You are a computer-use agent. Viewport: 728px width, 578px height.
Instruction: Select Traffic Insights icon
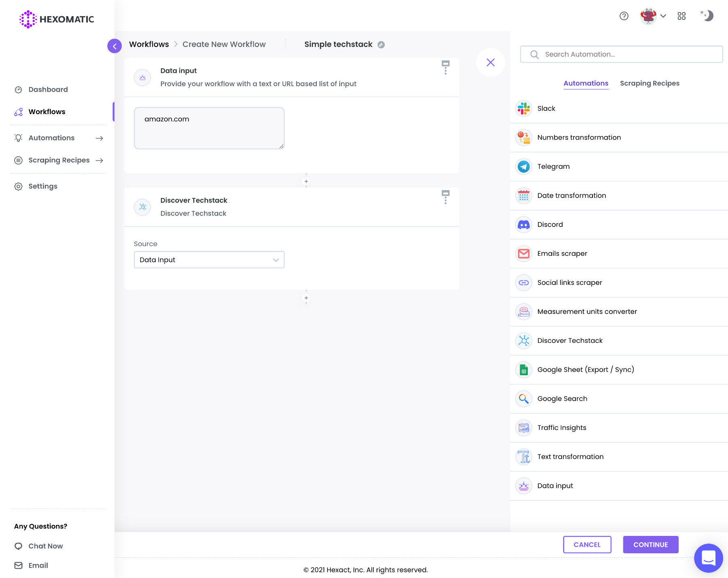coord(524,427)
